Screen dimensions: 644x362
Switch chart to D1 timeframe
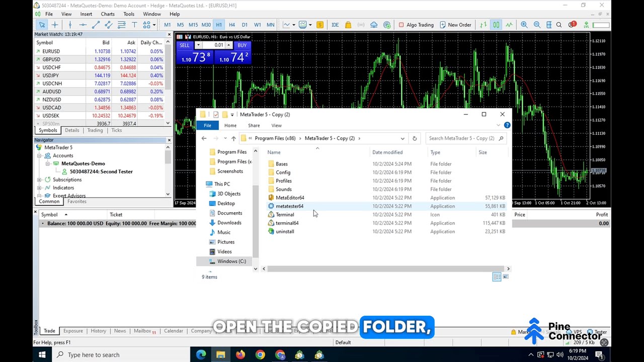click(x=245, y=25)
